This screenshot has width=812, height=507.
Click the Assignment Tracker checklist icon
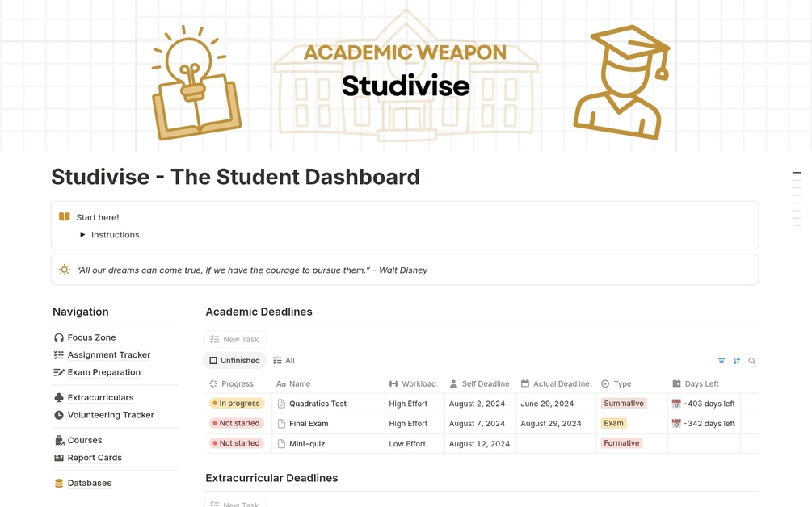point(58,355)
